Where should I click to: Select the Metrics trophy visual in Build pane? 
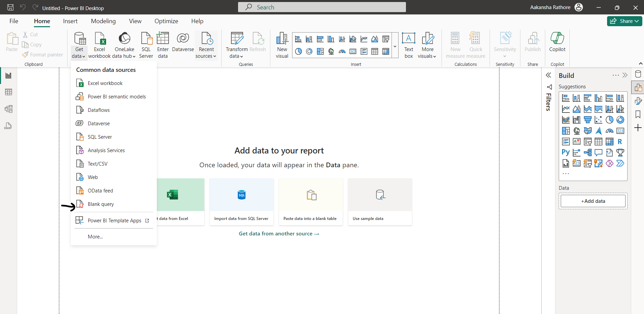(x=620, y=152)
